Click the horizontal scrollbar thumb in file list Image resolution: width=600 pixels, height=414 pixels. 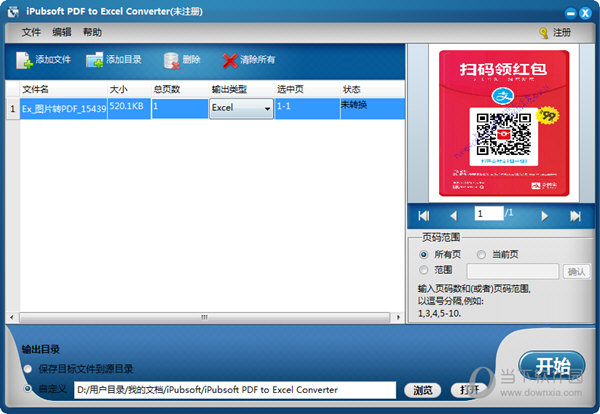coord(204,318)
